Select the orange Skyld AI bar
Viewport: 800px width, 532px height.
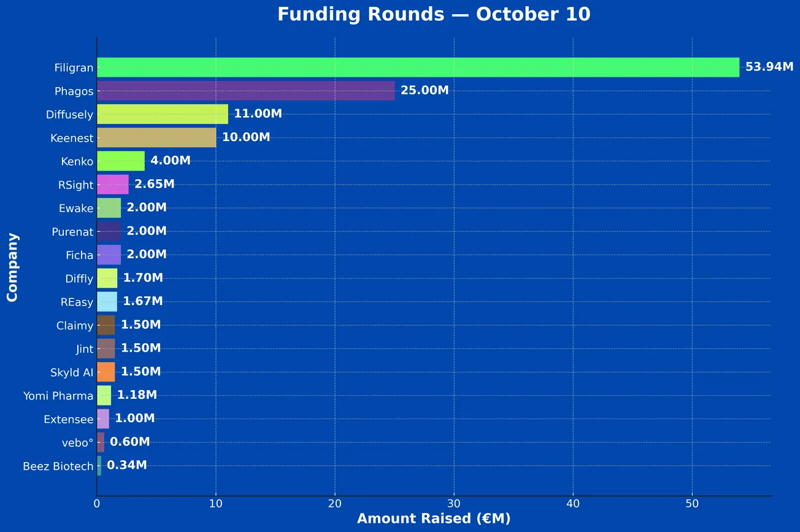[106, 372]
